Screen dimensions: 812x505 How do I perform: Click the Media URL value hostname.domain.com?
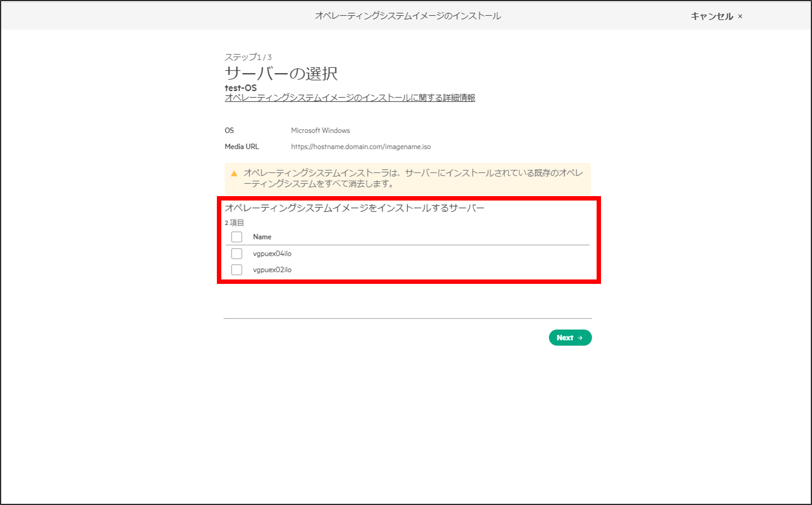pos(361,147)
